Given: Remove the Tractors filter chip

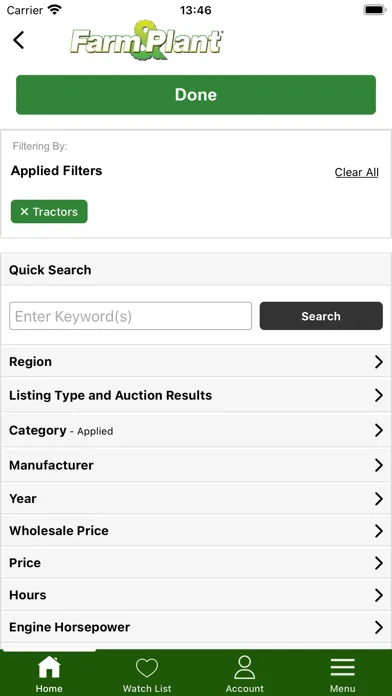Looking at the screenshot, I should point(49,212).
